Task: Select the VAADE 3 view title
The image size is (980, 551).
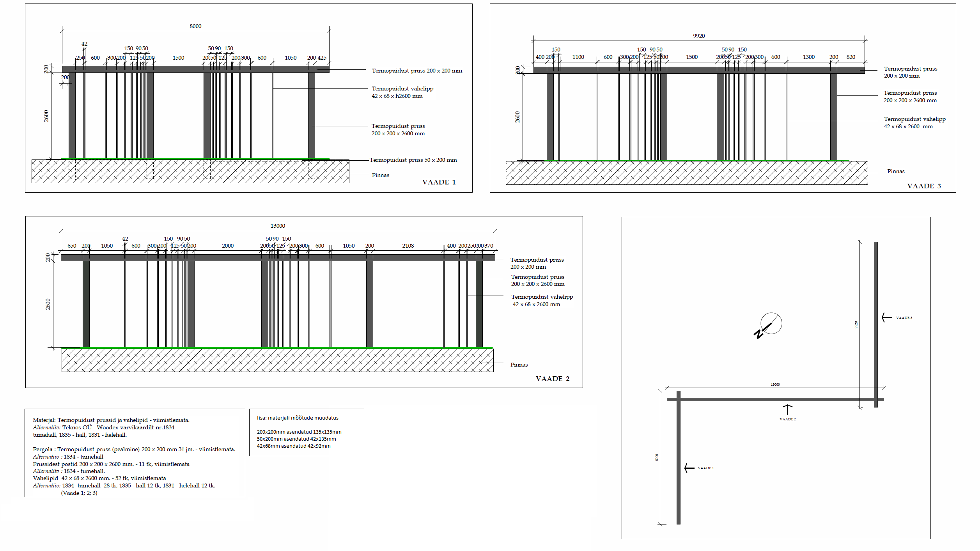Action: 924,186
